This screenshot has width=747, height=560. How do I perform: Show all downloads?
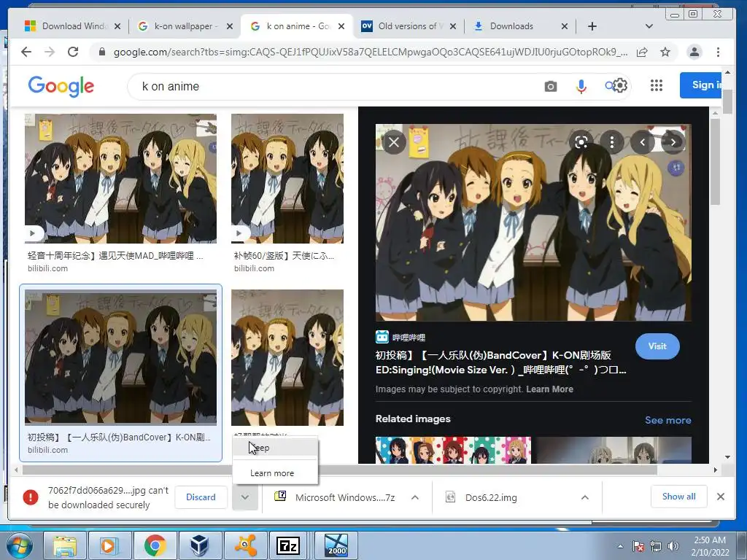point(679,497)
